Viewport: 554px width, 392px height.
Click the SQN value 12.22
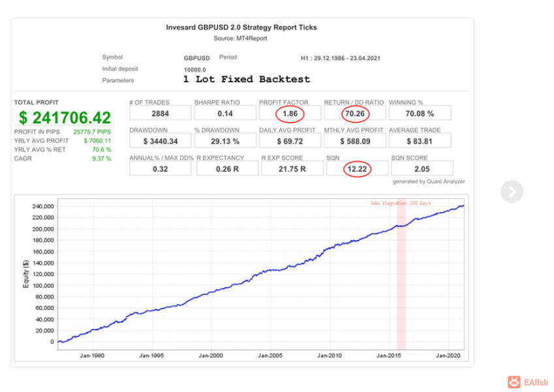pyautogui.click(x=357, y=169)
